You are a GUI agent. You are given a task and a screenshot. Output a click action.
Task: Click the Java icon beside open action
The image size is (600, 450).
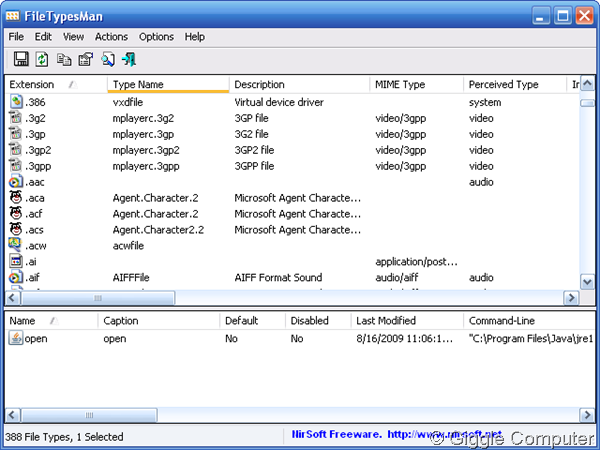pyautogui.click(x=16, y=338)
